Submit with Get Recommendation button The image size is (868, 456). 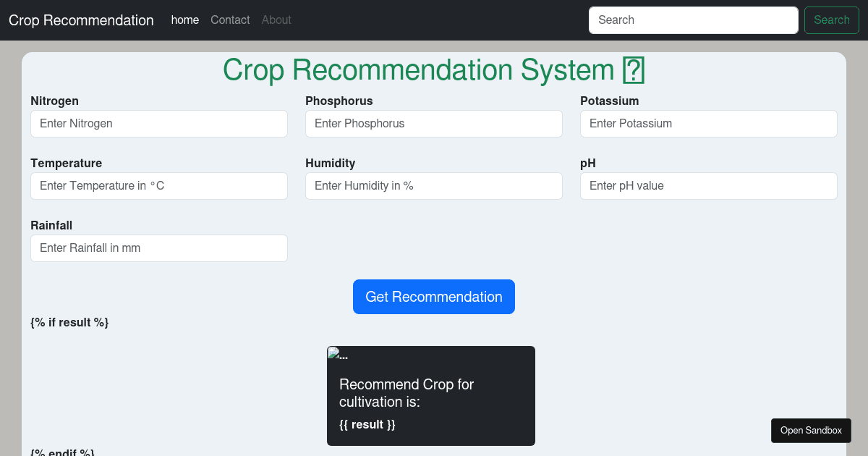434,297
